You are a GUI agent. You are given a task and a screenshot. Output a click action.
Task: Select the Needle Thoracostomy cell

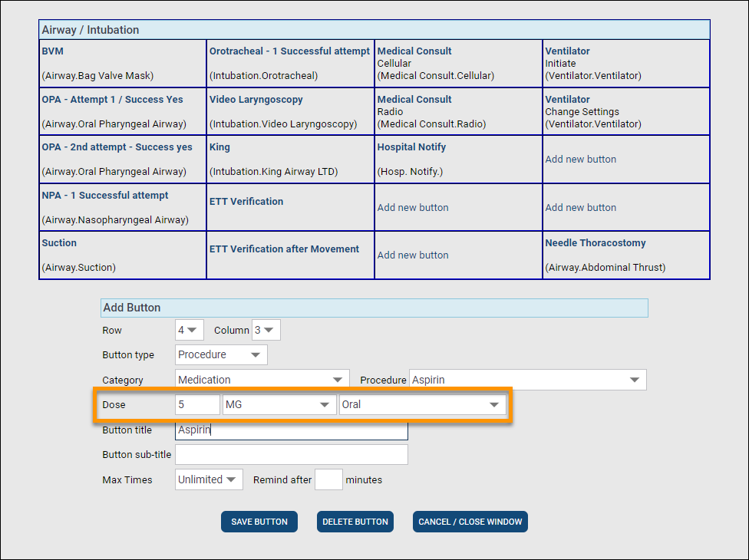pyautogui.click(x=626, y=255)
